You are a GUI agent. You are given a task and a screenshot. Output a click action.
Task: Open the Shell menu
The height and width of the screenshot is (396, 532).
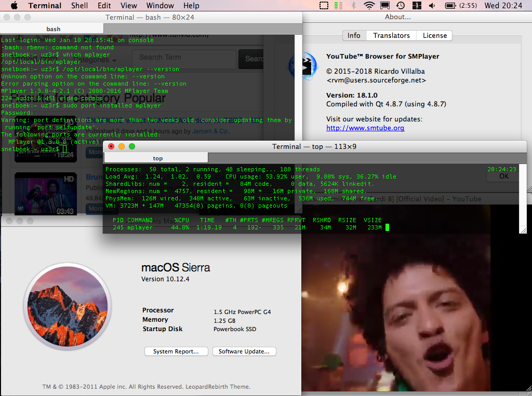coord(79,5)
